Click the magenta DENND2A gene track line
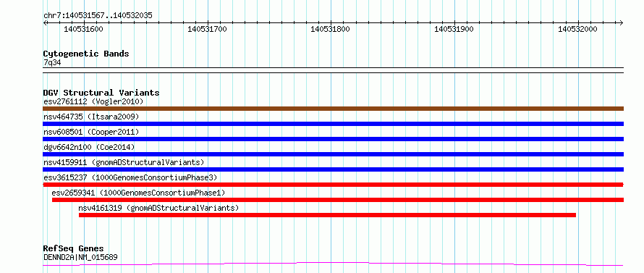 point(333,264)
